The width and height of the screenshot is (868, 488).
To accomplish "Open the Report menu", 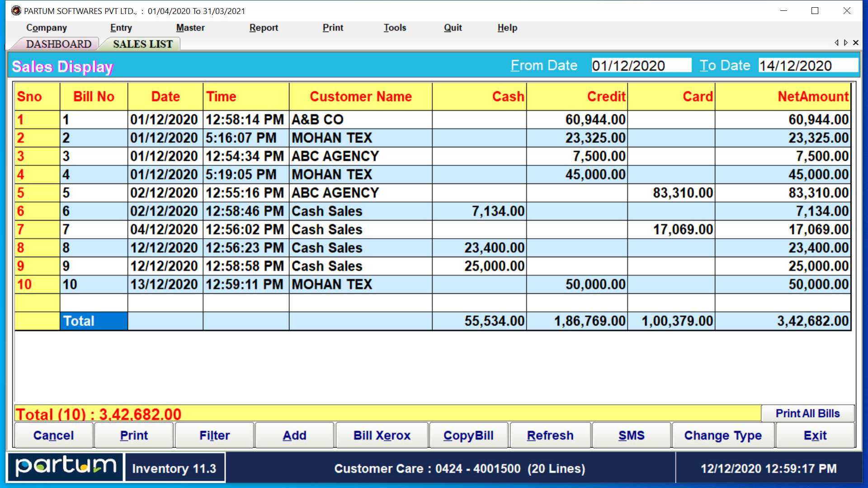I will (x=263, y=28).
